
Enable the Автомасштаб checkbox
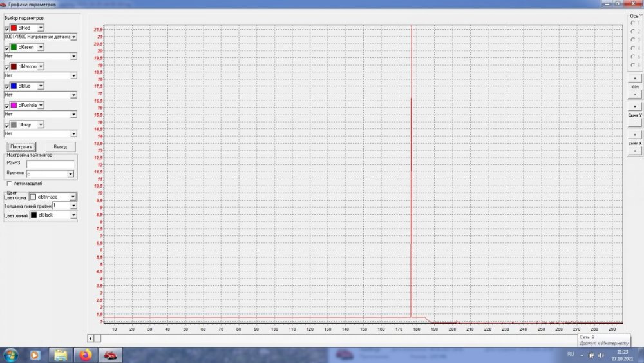click(x=9, y=183)
